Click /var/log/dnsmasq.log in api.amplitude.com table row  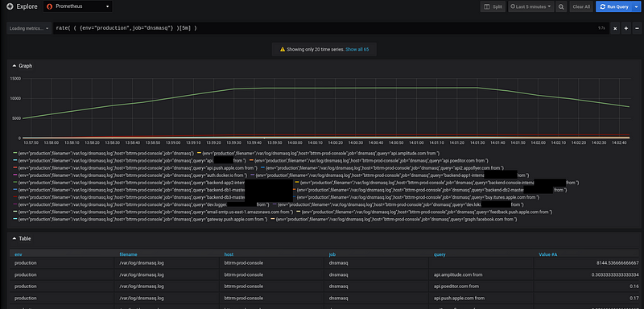point(142,274)
